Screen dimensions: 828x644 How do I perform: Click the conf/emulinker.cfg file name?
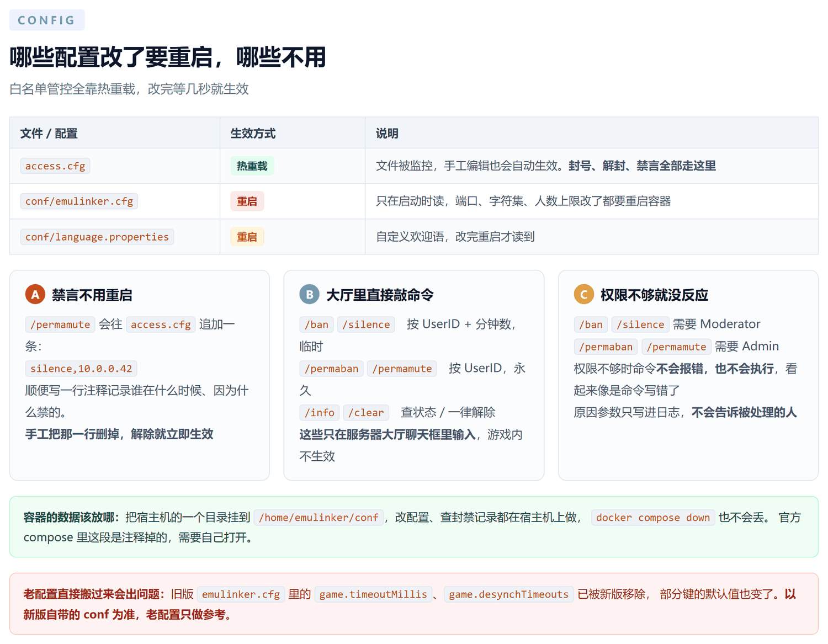pos(79,201)
